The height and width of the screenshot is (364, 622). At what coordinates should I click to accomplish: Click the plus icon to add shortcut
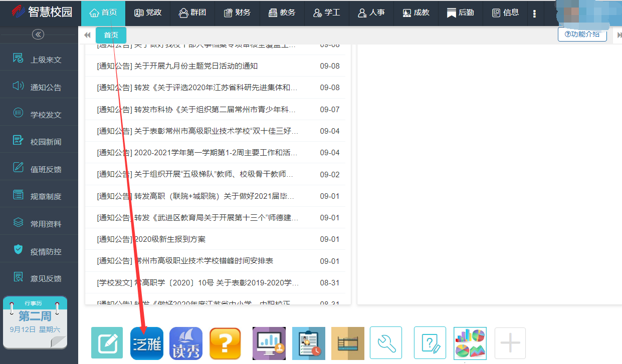(x=510, y=343)
